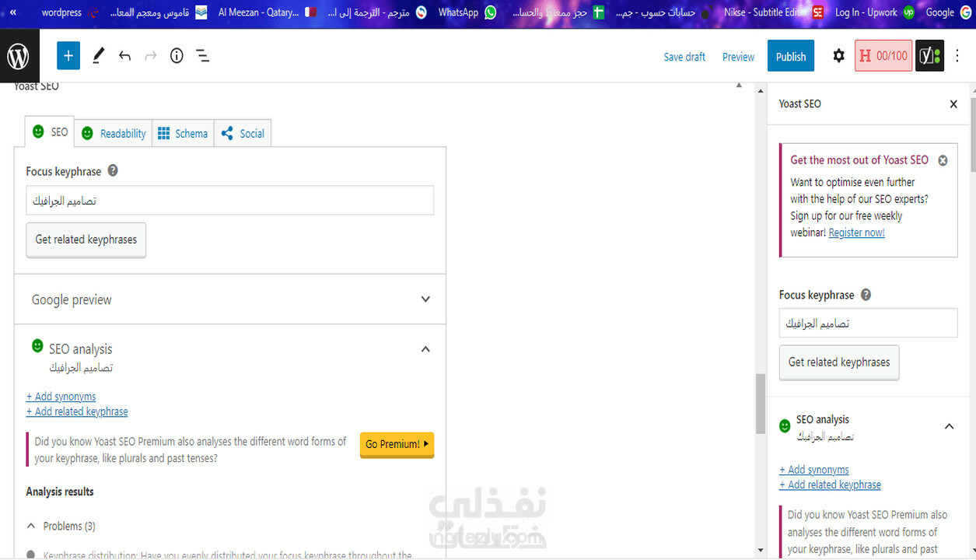Click the green smiley beside main SEO analysis

pyautogui.click(x=37, y=345)
